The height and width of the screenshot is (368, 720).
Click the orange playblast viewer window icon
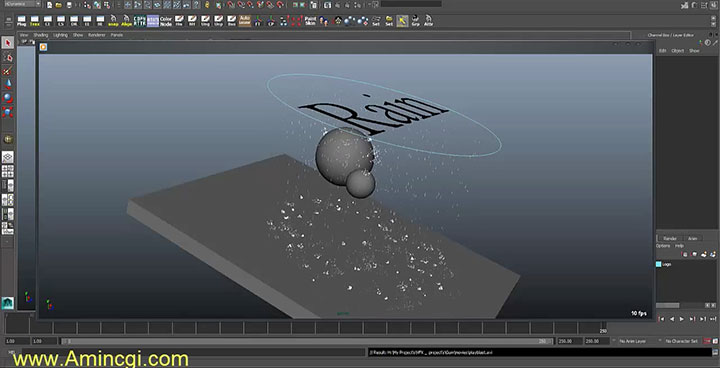click(44, 46)
